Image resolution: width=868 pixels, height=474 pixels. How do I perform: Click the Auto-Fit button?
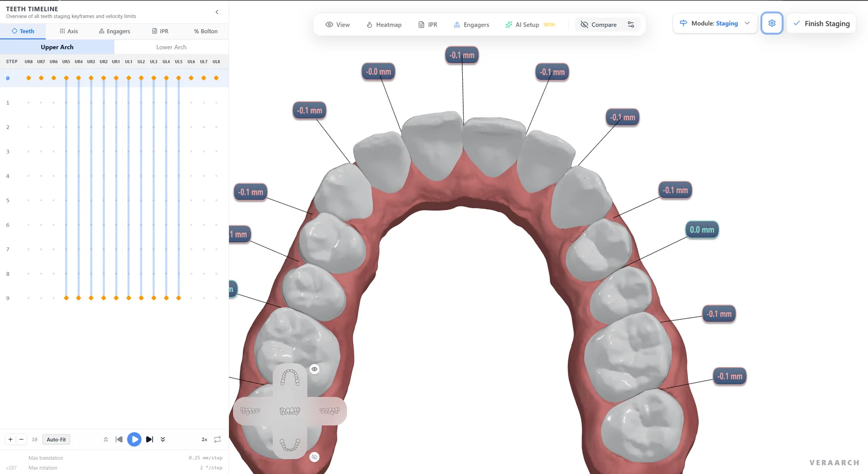click(56, 439)
